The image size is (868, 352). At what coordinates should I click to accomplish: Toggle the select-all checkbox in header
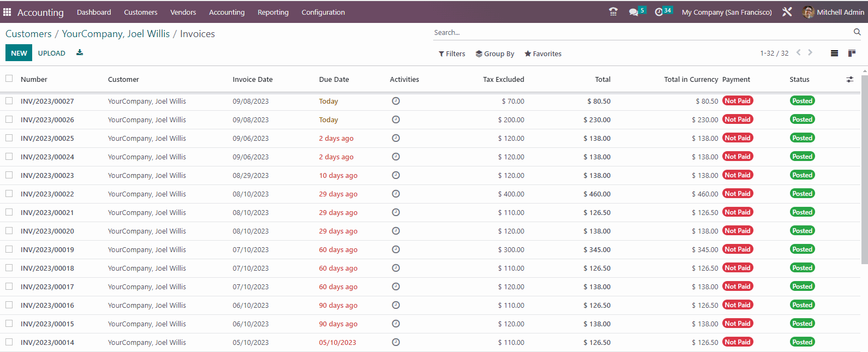point(9,79)
